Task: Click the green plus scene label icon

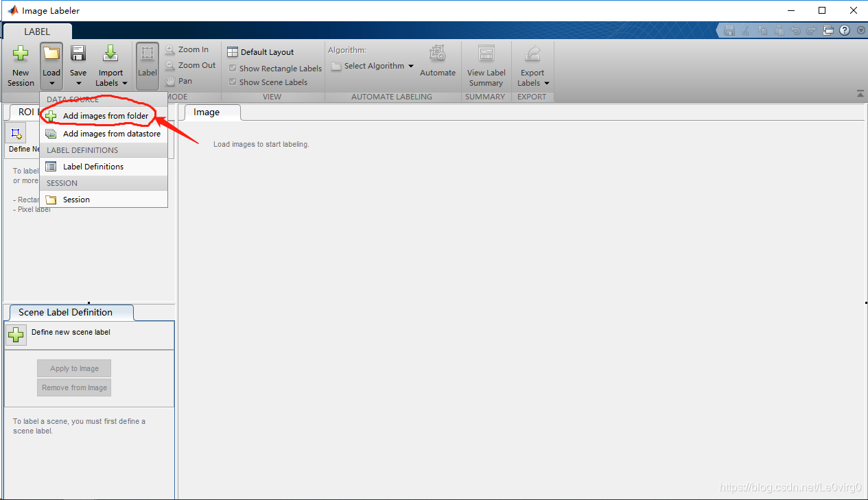Action: coord(16,335)
